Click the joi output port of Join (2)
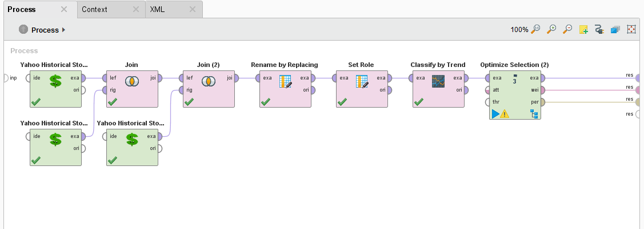The height and width of the screenshot is (229, 644). point(236,78)
